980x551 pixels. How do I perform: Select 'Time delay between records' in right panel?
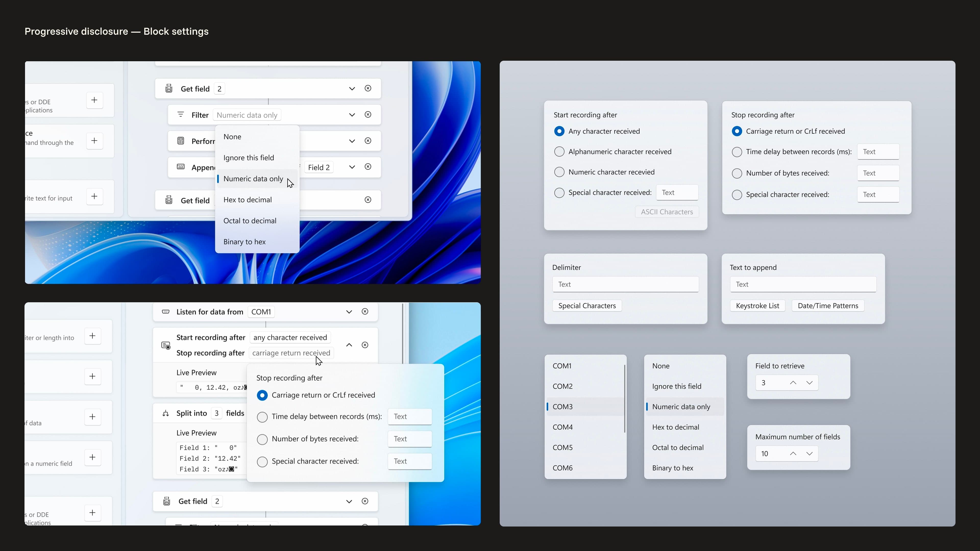click(737, 152)
